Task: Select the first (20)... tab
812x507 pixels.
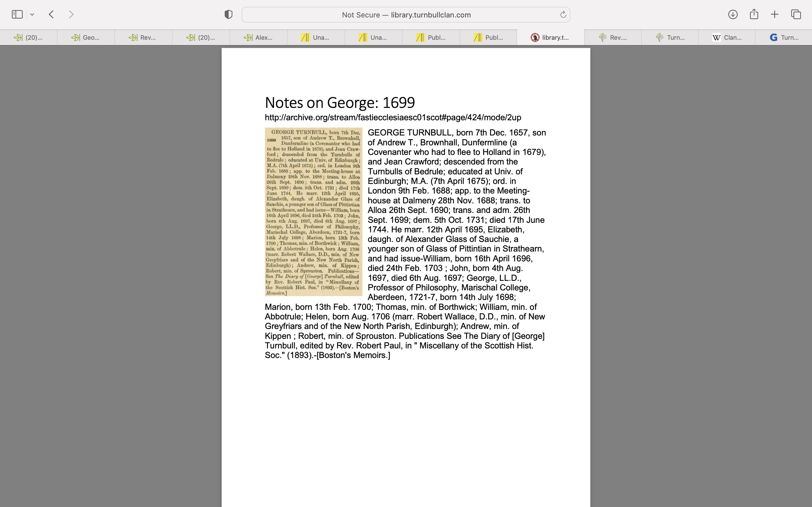Action: click(x=28, y=37)
